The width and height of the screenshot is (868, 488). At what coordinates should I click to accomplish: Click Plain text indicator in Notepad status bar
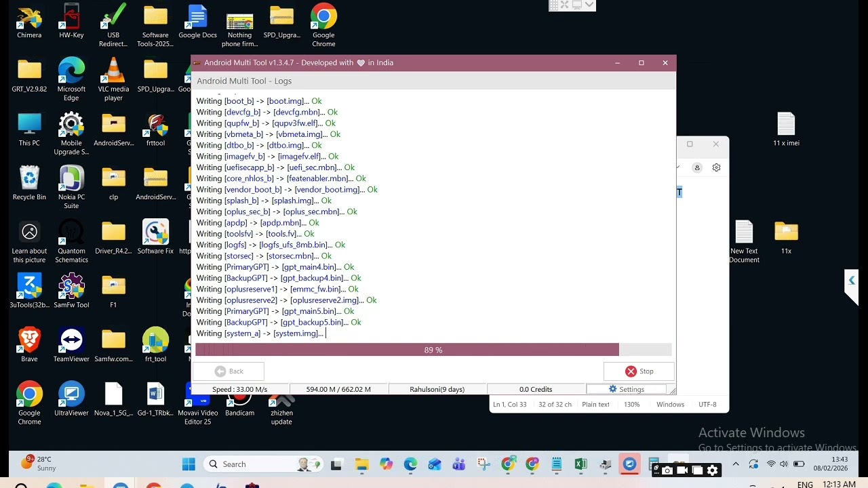pyautogui.click(x=595, y=405)
